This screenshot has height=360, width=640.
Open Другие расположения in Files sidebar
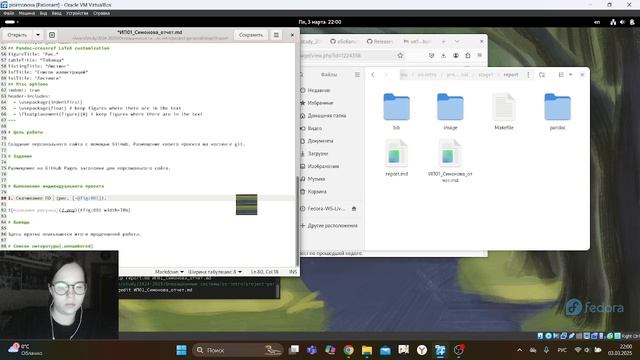(x=331, y=226)
